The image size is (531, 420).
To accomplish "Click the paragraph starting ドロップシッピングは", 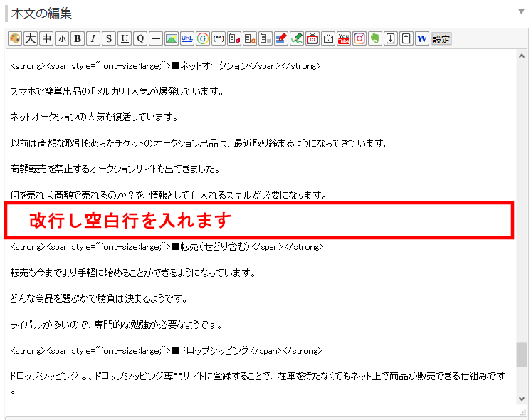I will pyautogui.click(x=258, y=383).
